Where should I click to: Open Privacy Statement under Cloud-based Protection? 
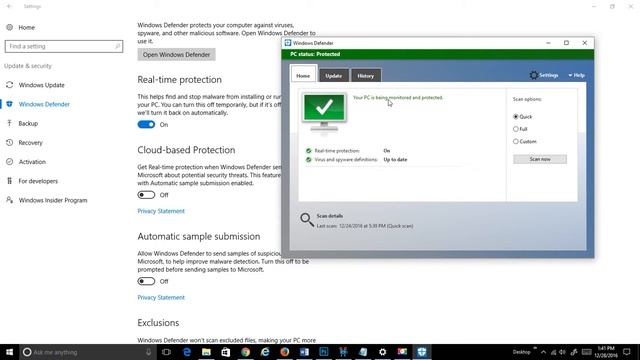(161, 211)
